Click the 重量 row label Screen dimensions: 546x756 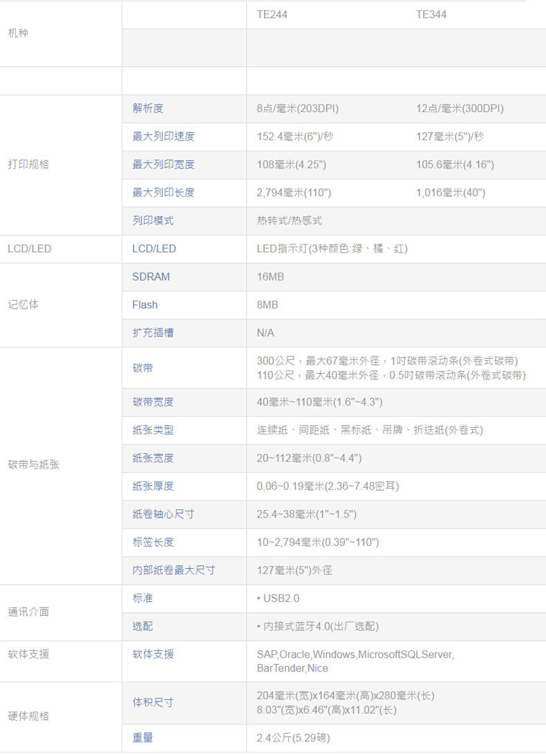click(x=143, y=737)
